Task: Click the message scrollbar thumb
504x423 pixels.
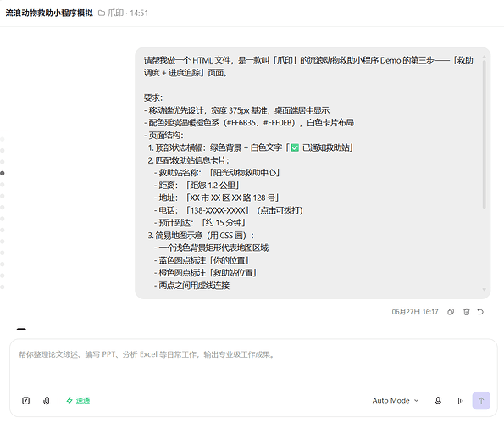Action: coord(484,135)
